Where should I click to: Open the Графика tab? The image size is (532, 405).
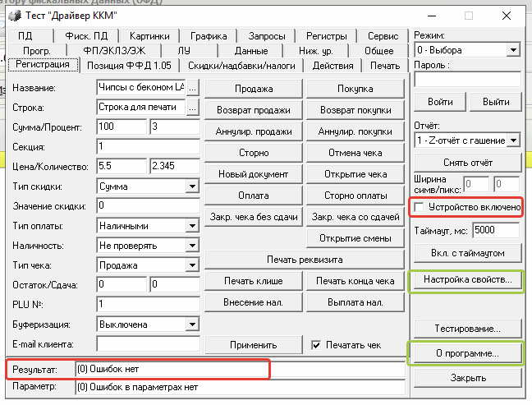click(x=209, y=35)
